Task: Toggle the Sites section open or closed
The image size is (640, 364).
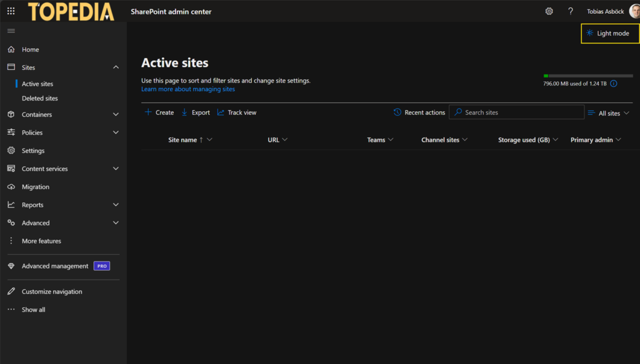Action: [29, 67]
